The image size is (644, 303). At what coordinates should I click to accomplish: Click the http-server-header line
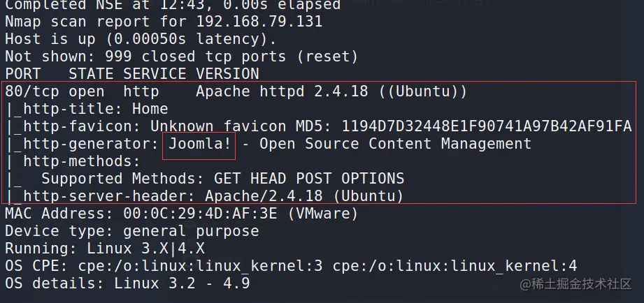coord(204,196)
